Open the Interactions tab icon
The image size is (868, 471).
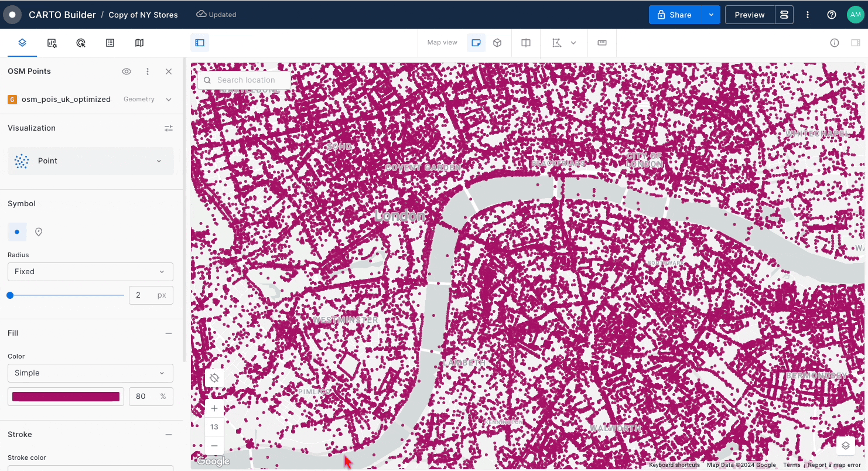click(81, 43)
